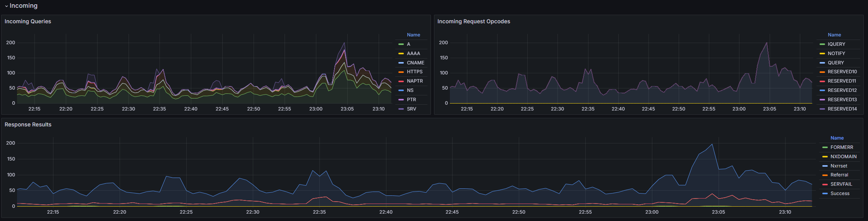Click the green color swatch beside A
This screenshot has height=221, width=868.
click(x=401, y=44)
